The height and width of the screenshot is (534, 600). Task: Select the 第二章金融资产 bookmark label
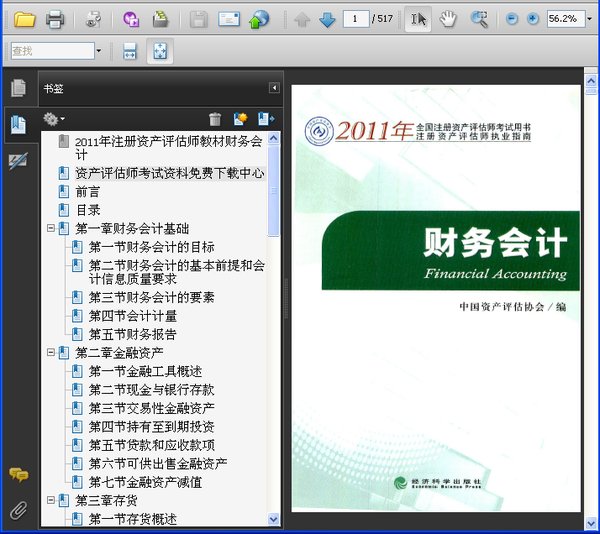pos(119,353)
